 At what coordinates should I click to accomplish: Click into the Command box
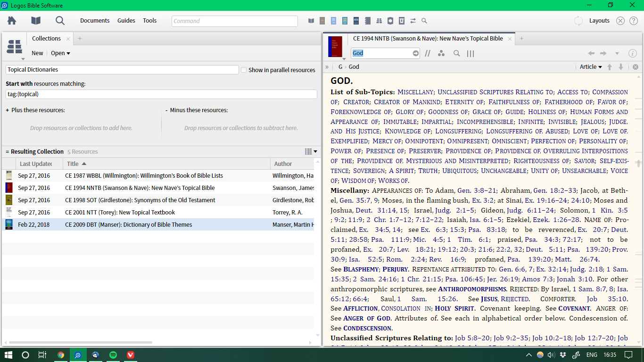coord(235,21)
